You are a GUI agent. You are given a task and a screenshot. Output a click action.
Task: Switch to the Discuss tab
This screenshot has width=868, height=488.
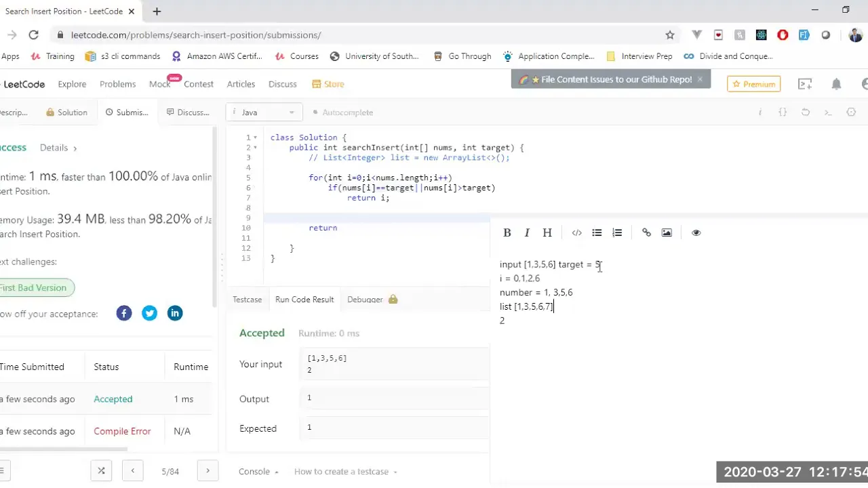pyautogui.click(x=188, y=113)
